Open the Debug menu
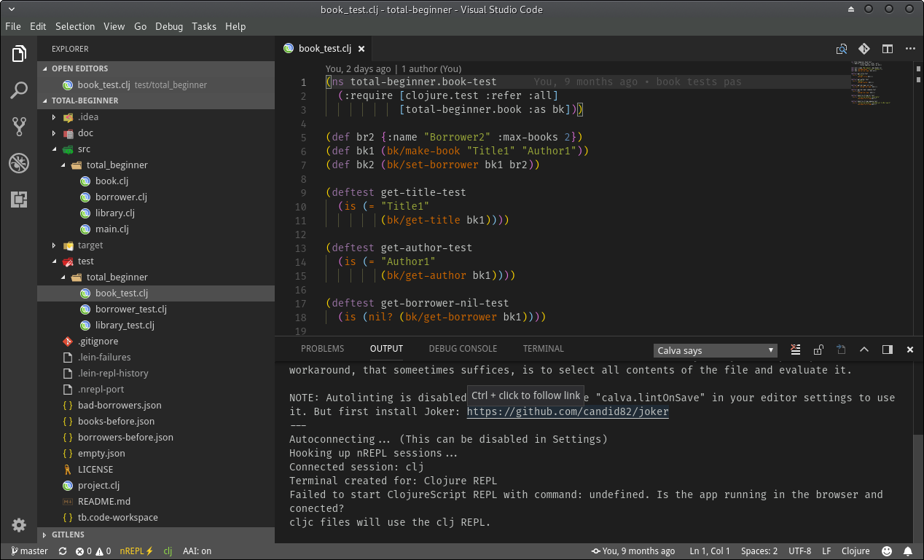 pos(169,26)
